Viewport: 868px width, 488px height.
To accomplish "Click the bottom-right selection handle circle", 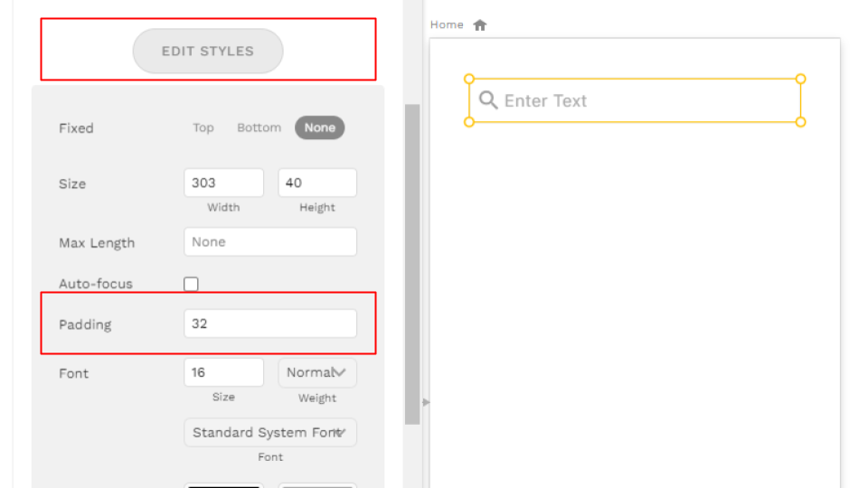I will [x=800, y=122].
